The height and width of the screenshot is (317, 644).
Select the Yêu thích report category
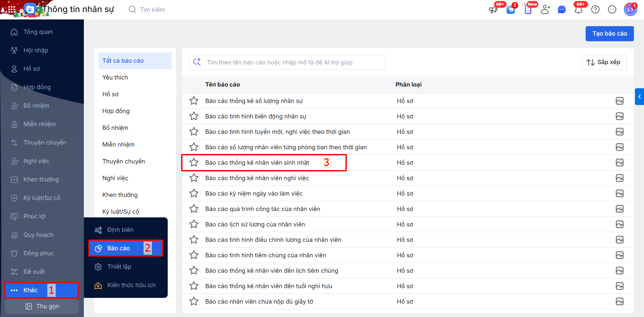click(115, 77)
